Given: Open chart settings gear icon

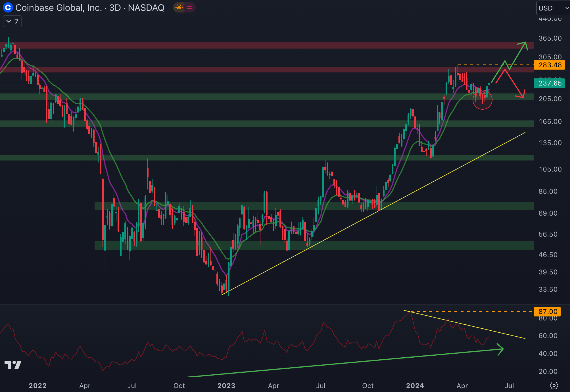Looking at the screenshot, I should (554, 385).
